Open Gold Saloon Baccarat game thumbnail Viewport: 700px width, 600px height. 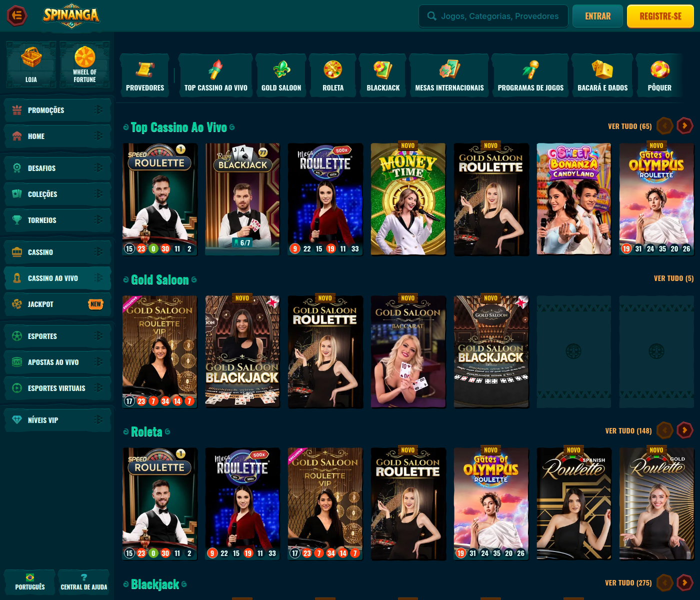click(x=408, y=352)
